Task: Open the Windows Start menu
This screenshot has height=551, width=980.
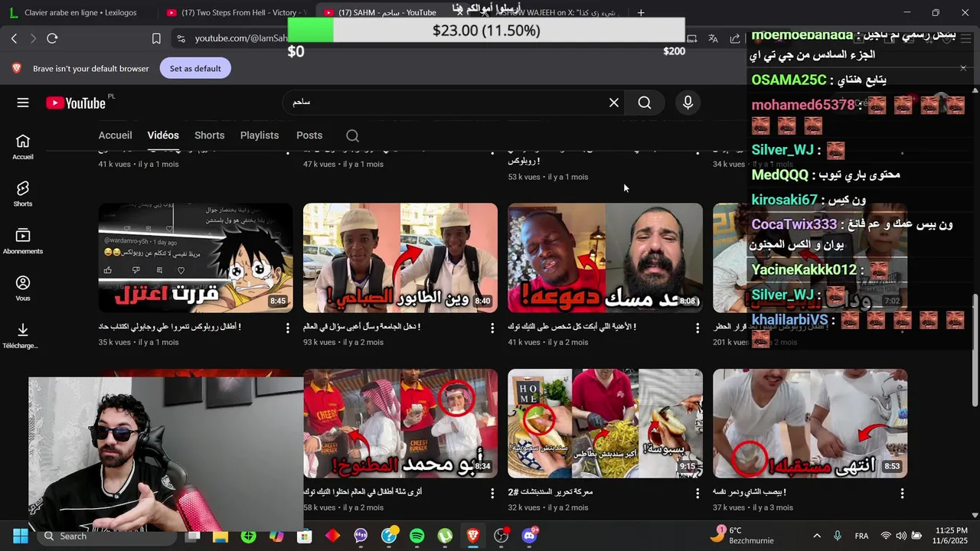Action: [x=21, y=536]
